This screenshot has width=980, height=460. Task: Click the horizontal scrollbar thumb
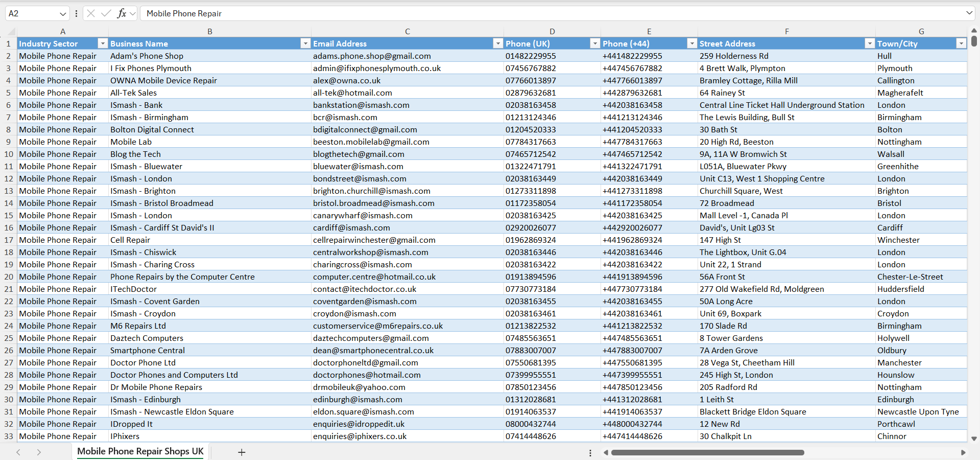tap(708, 452)
